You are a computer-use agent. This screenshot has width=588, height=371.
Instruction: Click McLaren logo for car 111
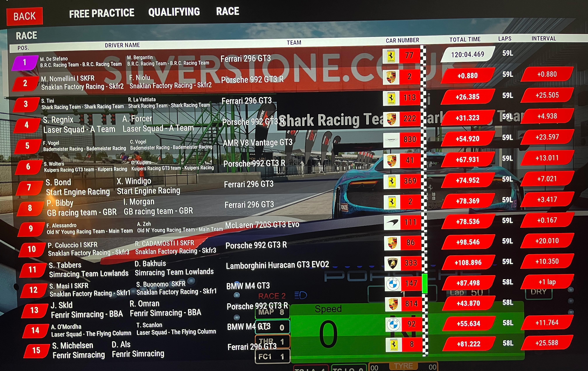[392, 223]
